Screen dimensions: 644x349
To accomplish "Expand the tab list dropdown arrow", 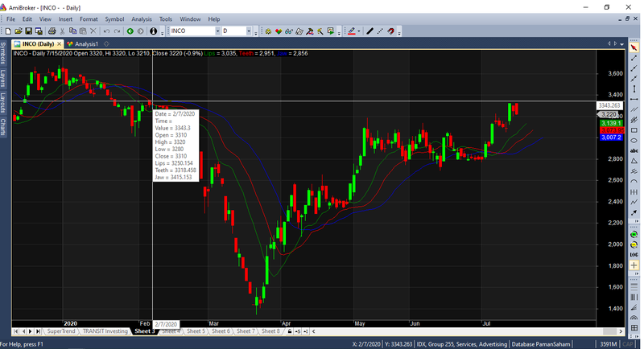I will (621, 44).
